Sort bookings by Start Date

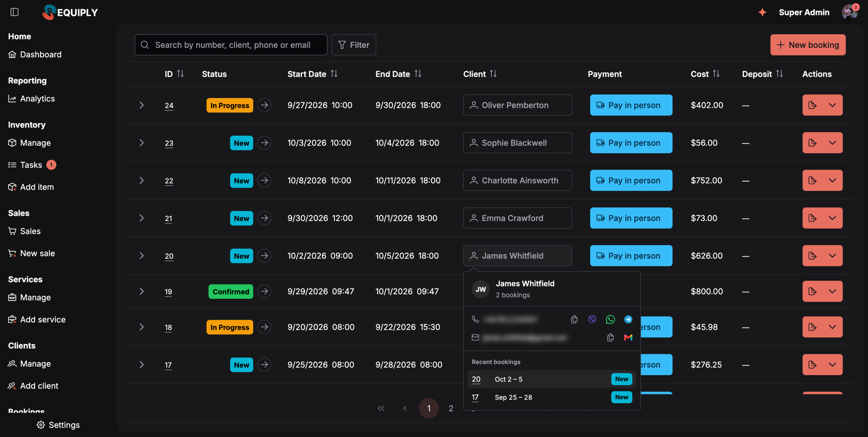pos(334,74)
